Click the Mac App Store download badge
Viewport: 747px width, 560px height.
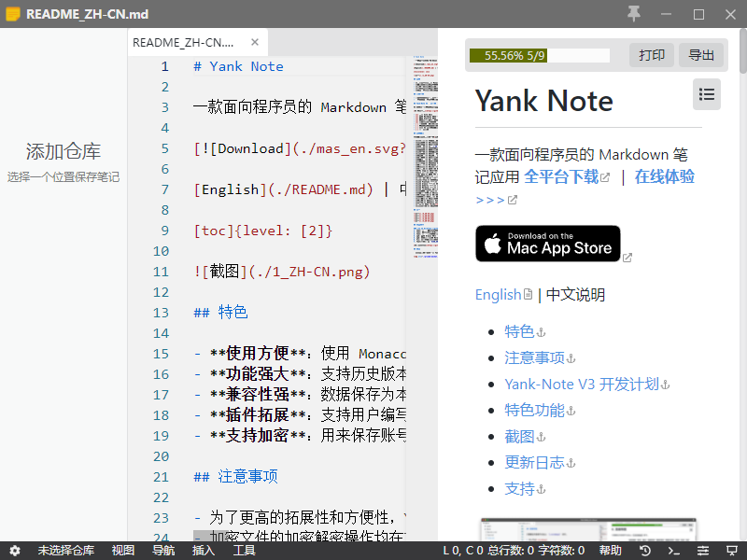click(547, 244)
